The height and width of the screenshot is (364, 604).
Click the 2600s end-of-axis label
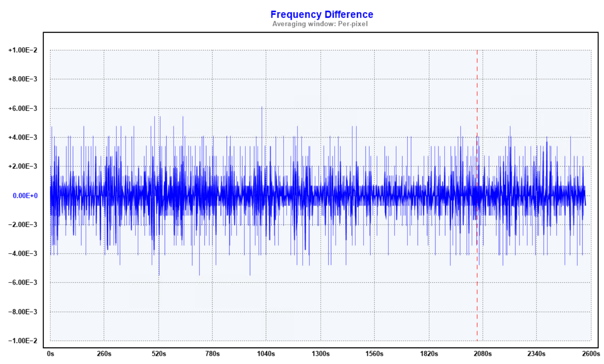pyautogui.click(x=590, y=353)
